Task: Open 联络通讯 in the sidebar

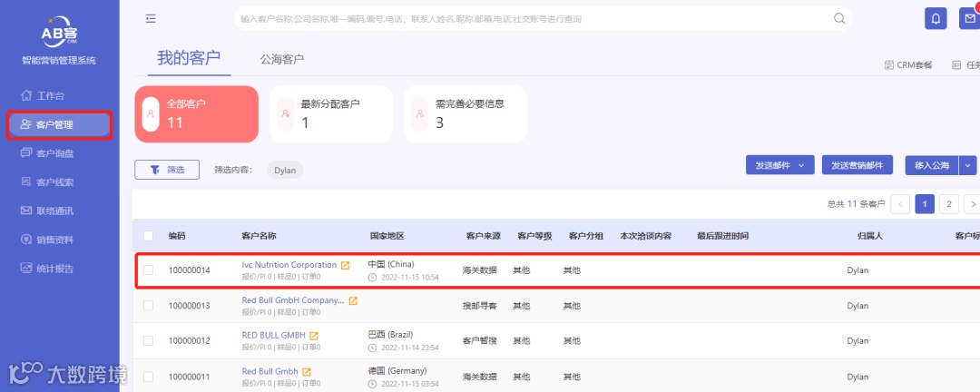Action: [x=47, y=211]
